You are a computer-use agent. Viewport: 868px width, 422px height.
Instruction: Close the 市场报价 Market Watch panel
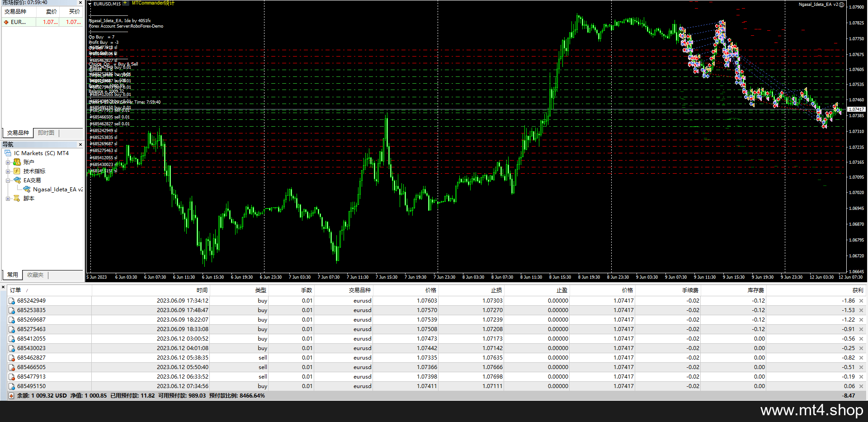coord(80,3)
